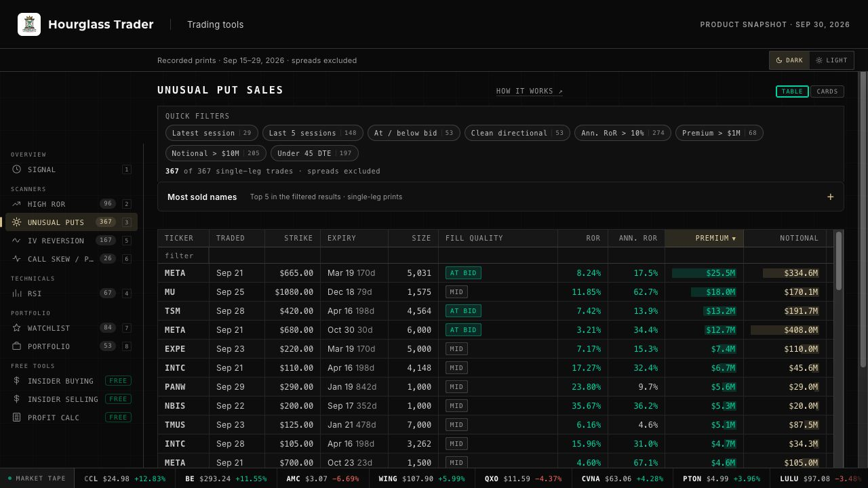Open the IV Reversion wave icon
868x488 pixels.
16,241
